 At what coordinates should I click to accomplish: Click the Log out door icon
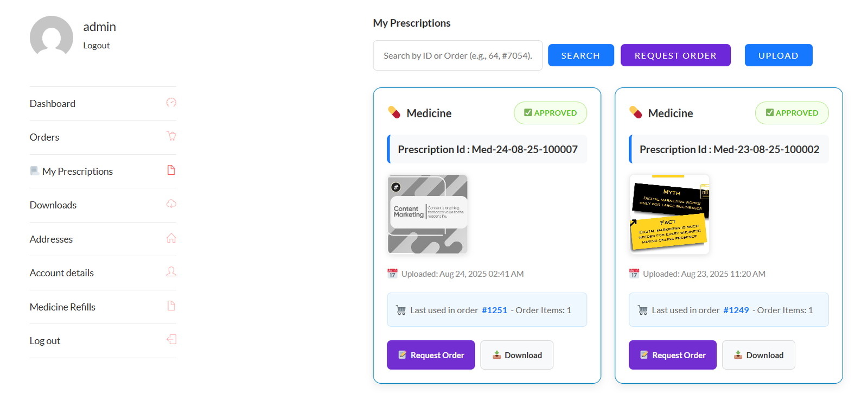click(x=171, y=340)
